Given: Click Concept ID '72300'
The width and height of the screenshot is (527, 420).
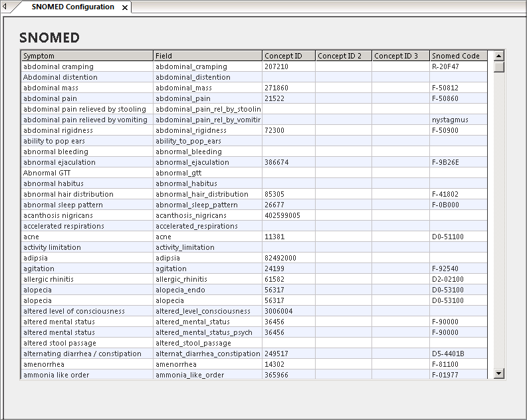Looking at the screenshot, I should (288, 130).
